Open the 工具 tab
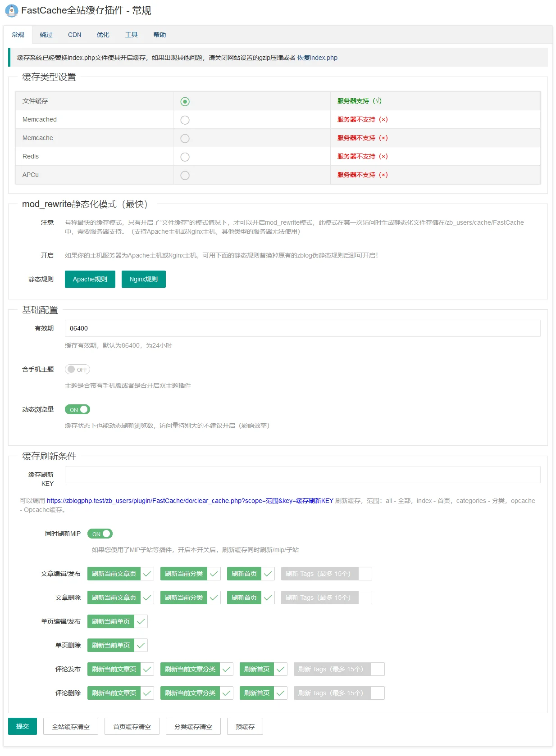 131,35
